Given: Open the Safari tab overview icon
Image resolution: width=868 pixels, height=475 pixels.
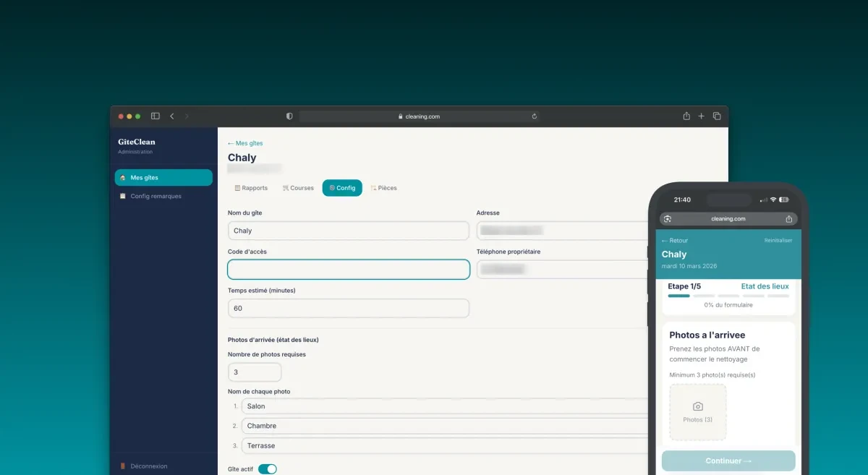Looking at the screenshot, I should [x=717, y=116].
